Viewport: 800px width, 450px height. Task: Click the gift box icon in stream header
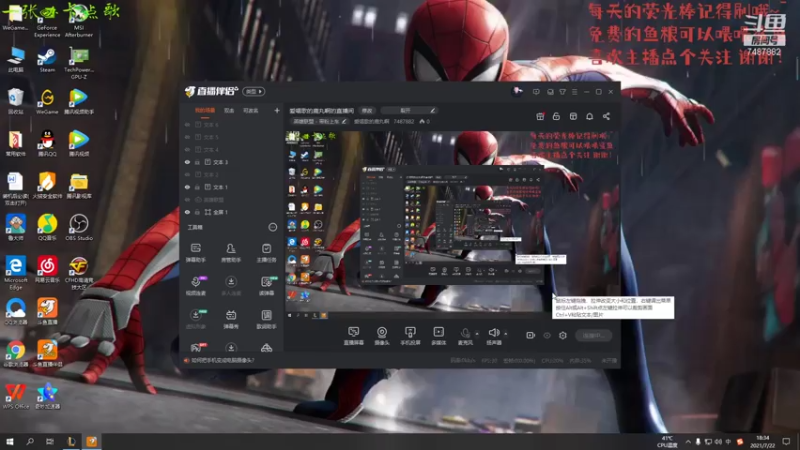coord(540,116)
